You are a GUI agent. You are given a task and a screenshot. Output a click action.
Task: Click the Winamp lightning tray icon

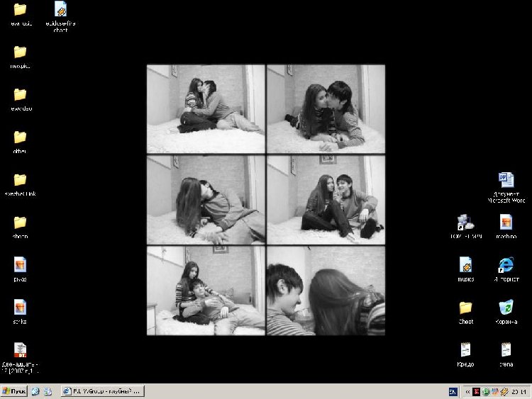coord(504,392)
